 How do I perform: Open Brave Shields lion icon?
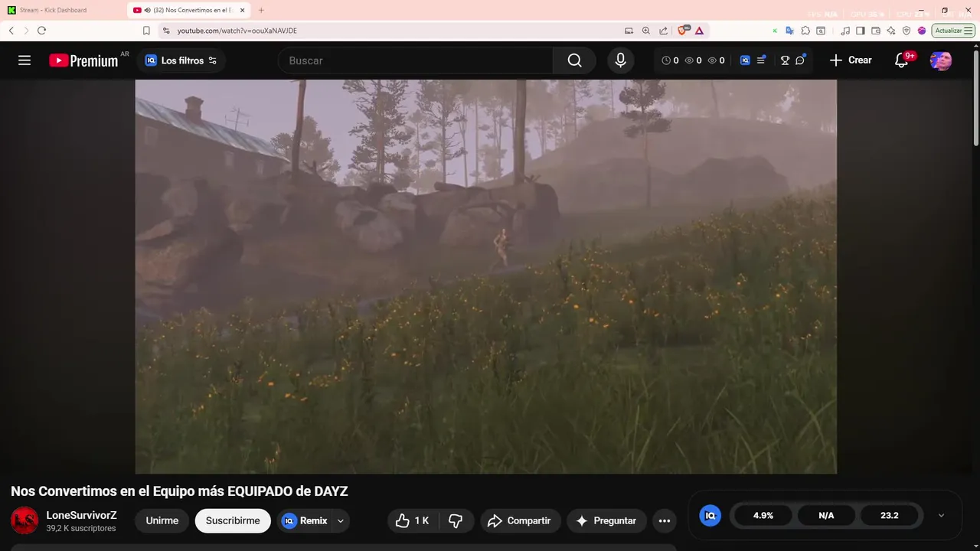pyautogui.click(x=684, y=31)
